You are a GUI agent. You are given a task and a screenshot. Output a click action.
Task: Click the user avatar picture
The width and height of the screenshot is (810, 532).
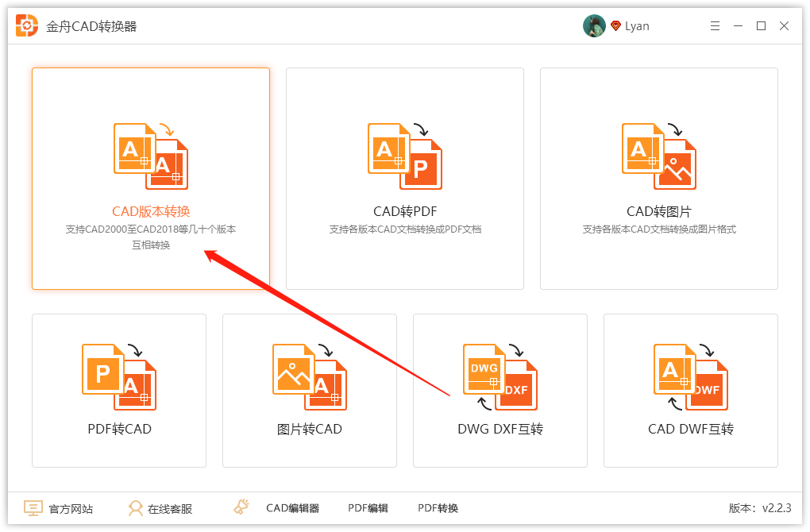pos(594,26)
